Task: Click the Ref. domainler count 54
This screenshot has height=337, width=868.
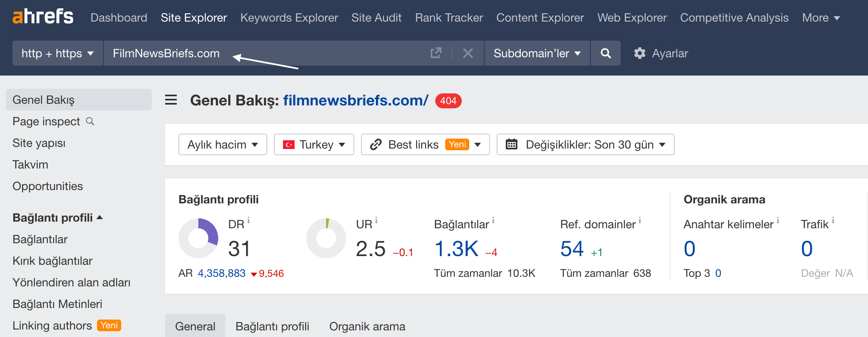Action: pos(572,249)
